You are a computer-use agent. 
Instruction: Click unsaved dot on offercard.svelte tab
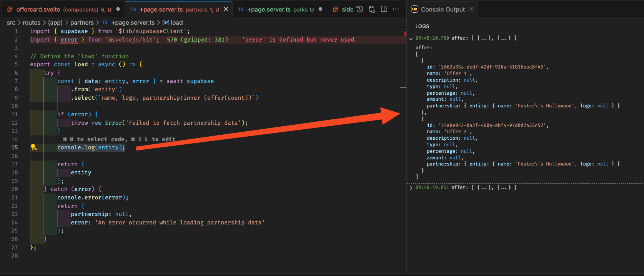tap(118, 9)
